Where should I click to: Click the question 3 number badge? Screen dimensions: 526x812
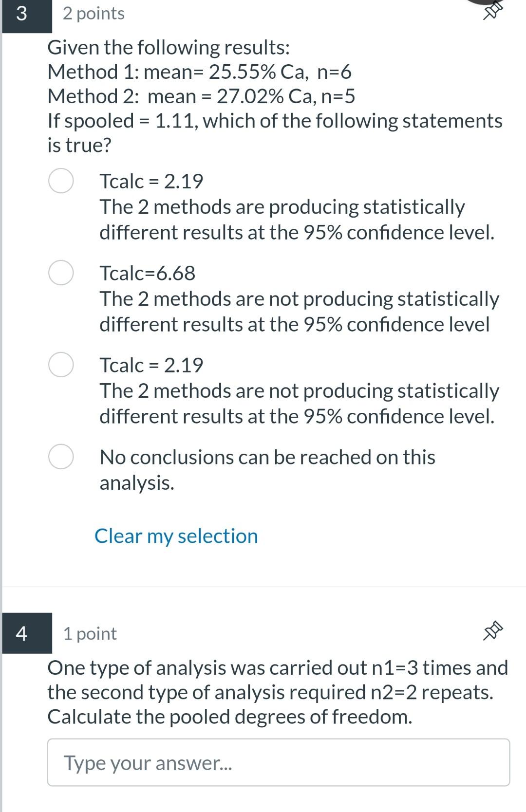(22, 13)
